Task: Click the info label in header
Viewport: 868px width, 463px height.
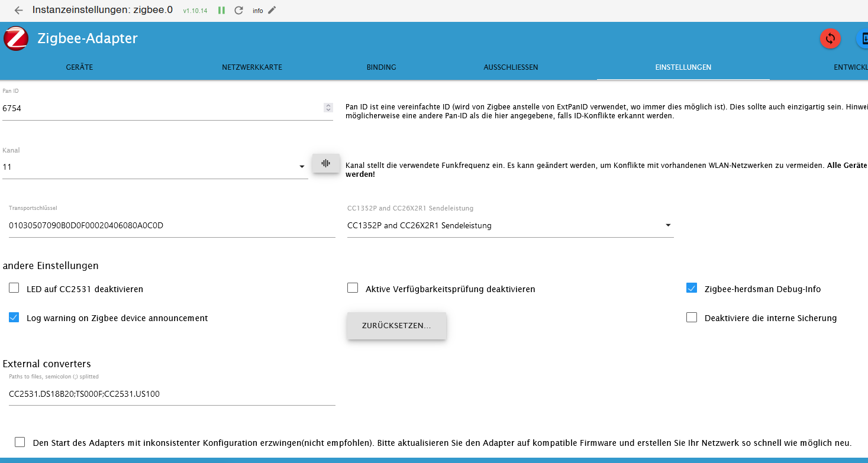Action: point(258,11)
